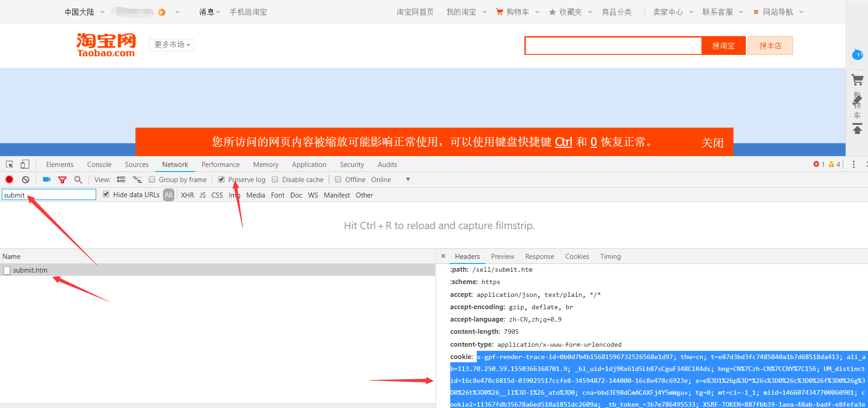
Task: Click the 搜淘宝 search button
Action: [723, 46]
